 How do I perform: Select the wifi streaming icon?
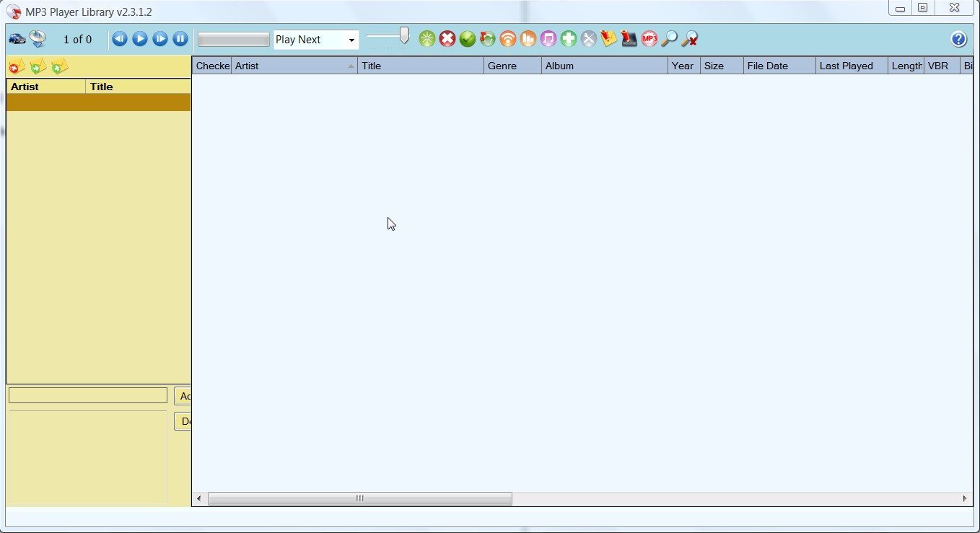click(508, 38)
